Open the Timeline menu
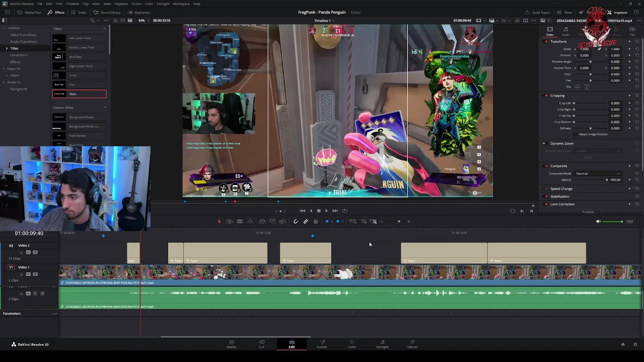The image size is (644, 362). point(72,4)
